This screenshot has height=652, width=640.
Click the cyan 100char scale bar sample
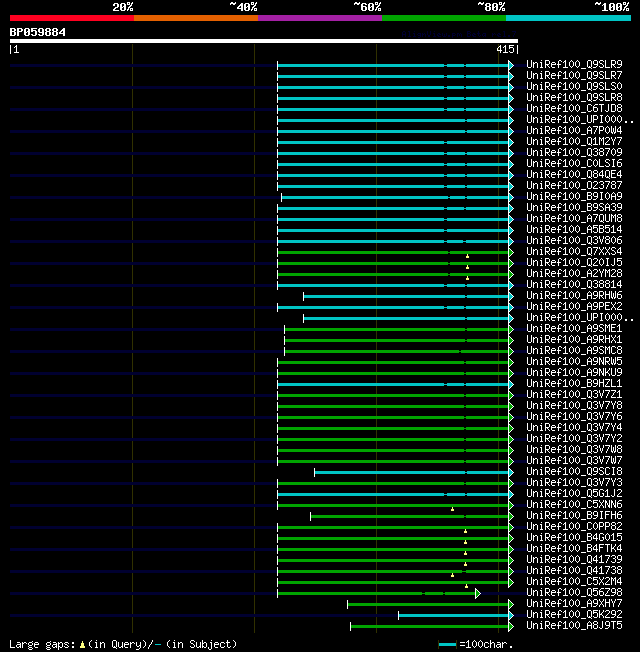tap(447, 645)
